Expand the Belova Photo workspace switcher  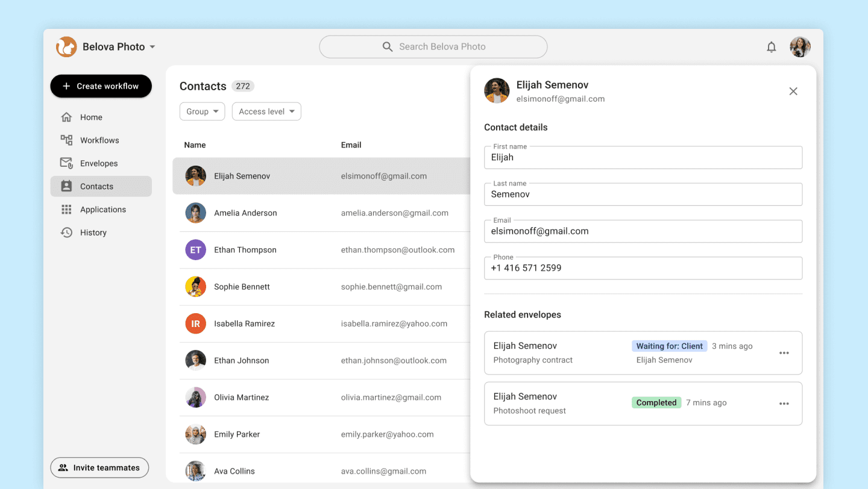pyautogui.click(x=153, y=47)
